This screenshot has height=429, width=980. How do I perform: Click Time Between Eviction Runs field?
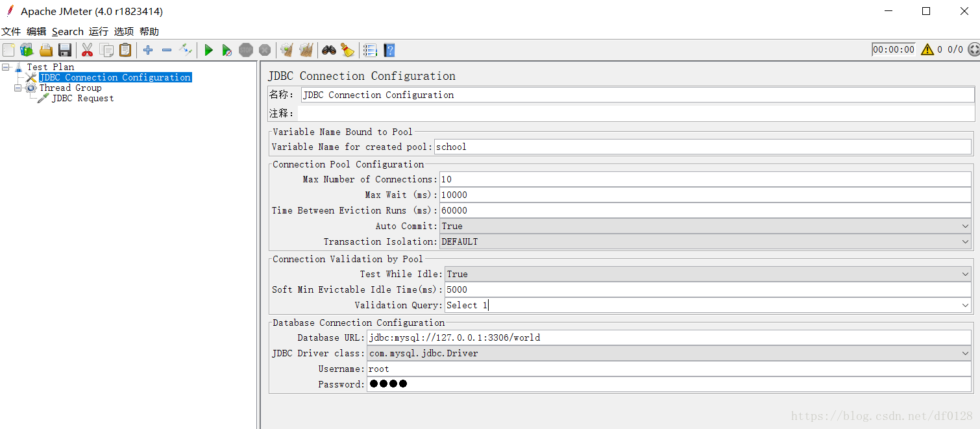(705, 210)
